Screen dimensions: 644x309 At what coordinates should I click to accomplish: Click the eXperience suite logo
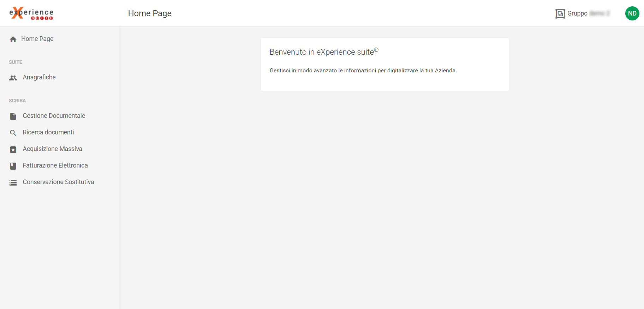click(x=31, y=13)
